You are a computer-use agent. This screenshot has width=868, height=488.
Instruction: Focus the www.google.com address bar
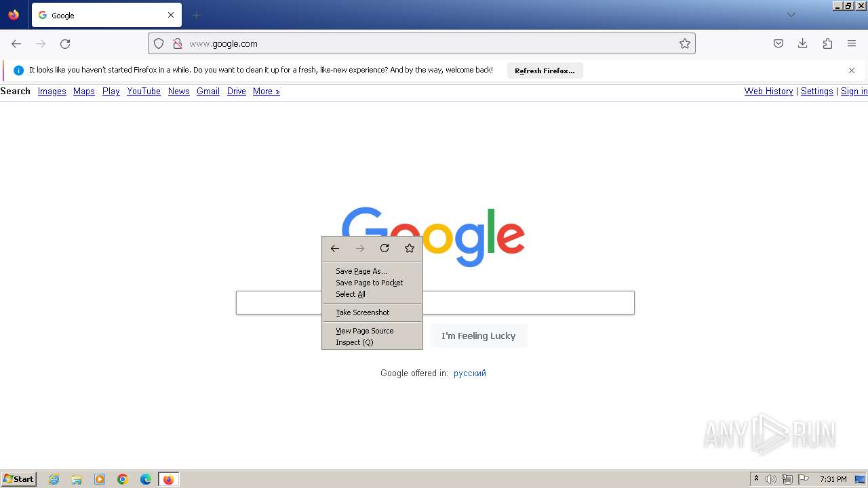(422, 43)
